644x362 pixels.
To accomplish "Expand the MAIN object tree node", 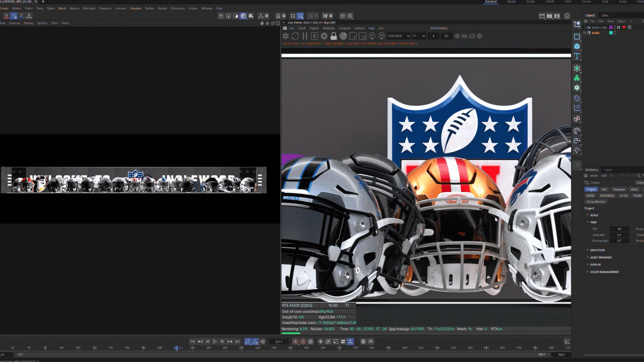I will pyautogui.click(x=585, y=33).
